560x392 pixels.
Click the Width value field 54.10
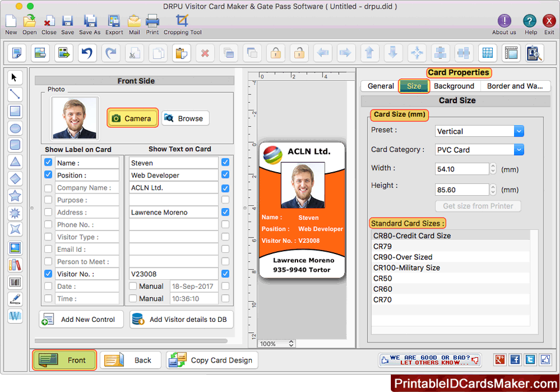click(x=462, y=169)
